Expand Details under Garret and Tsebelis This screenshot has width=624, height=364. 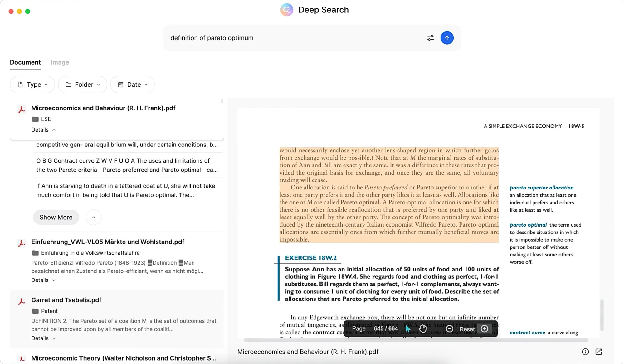(43, 338)
